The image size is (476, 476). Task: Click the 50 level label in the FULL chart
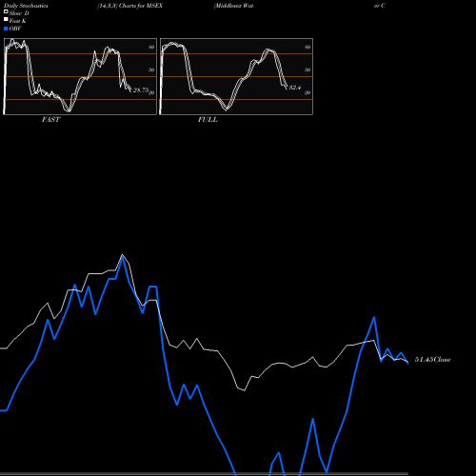tap(307, 69)
